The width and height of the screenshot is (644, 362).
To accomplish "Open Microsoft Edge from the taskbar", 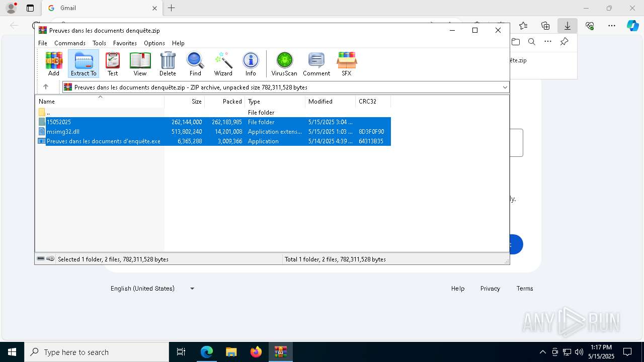I will coord(207,352).
